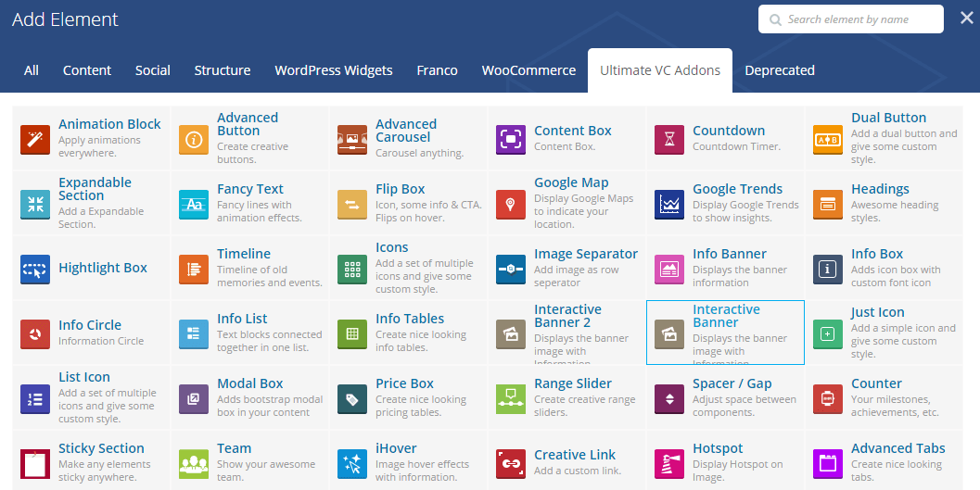Click the green Range Slider icon
This screenshot has width=980, height=490.
[x=511, y=399]
